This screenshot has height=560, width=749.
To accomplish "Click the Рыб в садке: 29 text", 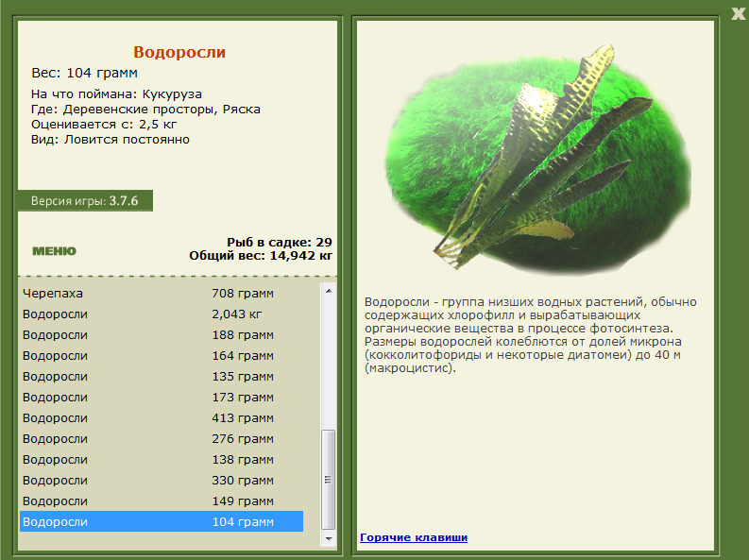I will [x=280, y=242].
